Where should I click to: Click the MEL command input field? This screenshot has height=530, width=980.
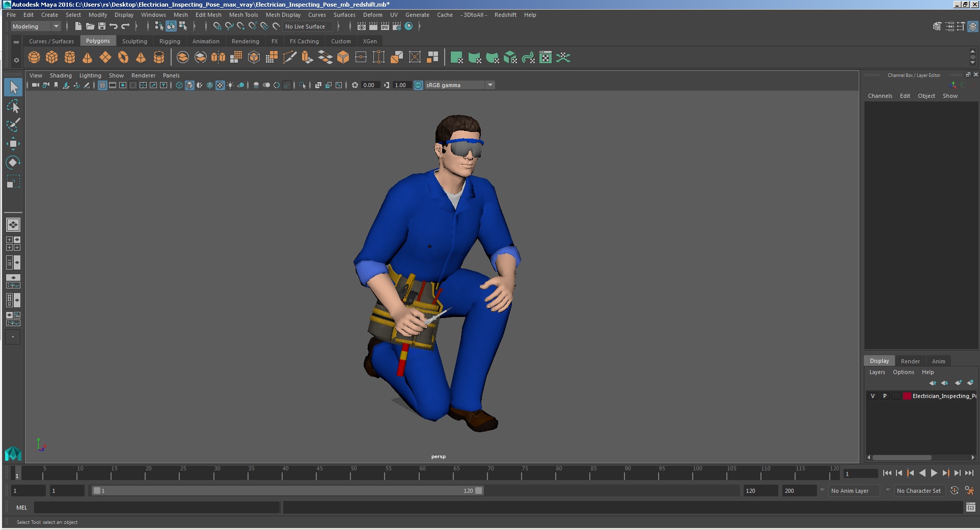[x=156, y=508]
